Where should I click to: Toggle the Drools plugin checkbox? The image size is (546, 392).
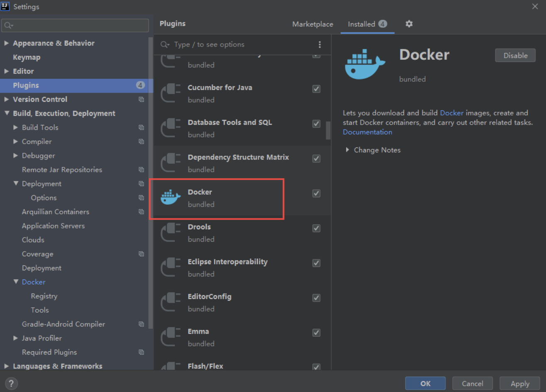[316, 228]
